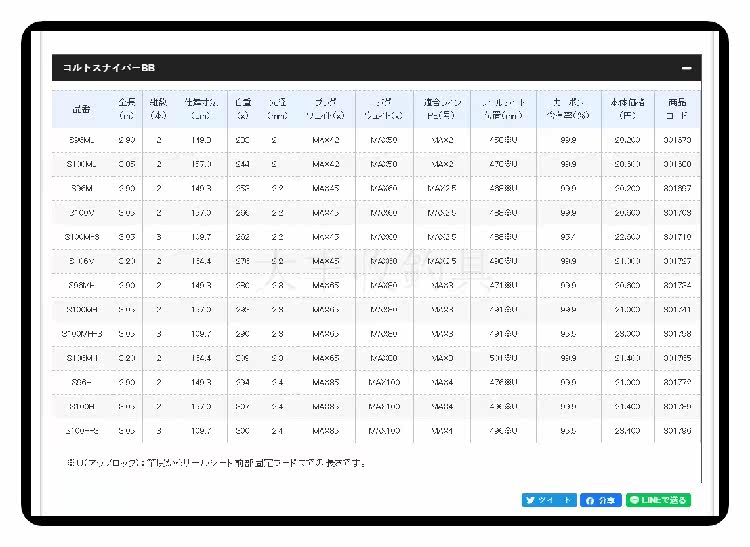Select the S100MH-3 model cell

pos(82,334)
